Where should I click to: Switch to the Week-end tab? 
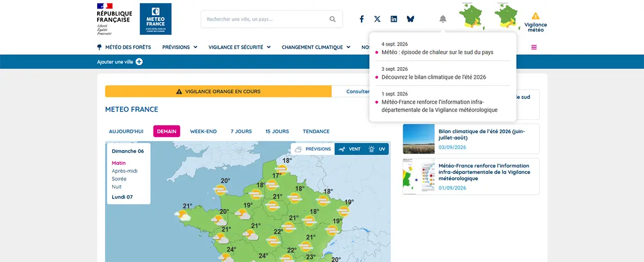coord(203,131)
